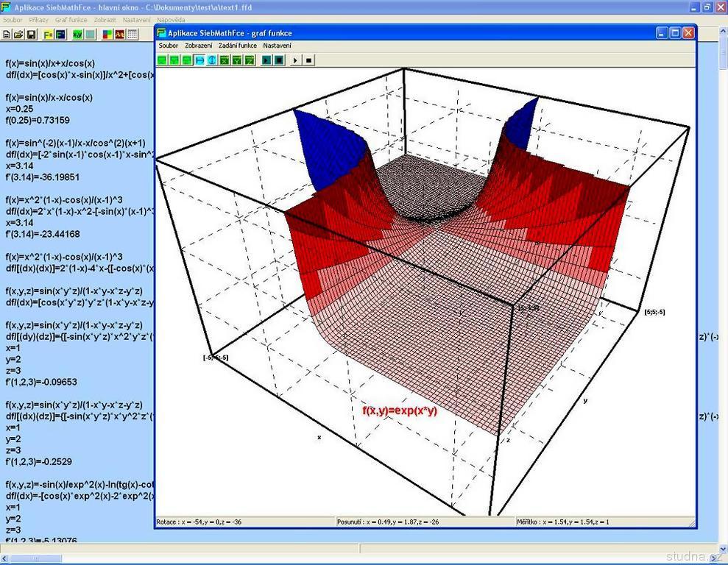The height and width of the screenshot is (565, 728).
Task: Open the Zadání funkce menu
Action: click(x=237, y=46)
